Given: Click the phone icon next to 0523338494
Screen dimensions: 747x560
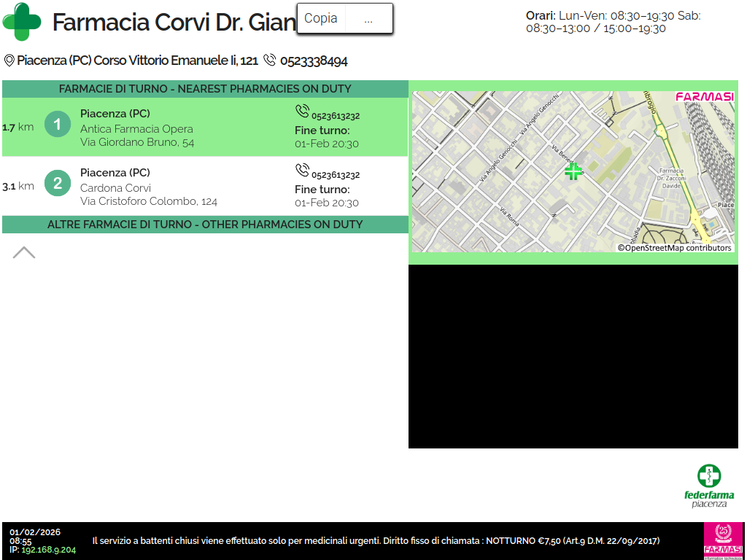Looking at the screenshot, I should pyautogui.click(x=270, y=61).
